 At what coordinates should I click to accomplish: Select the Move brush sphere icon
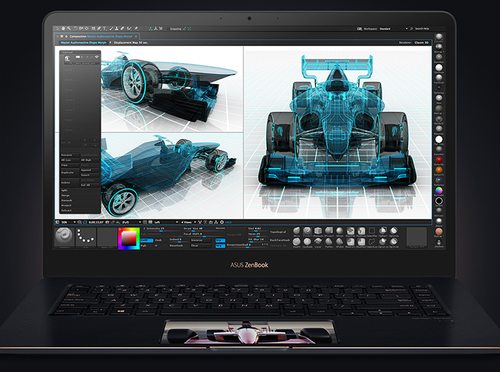(x=297, y=231)
